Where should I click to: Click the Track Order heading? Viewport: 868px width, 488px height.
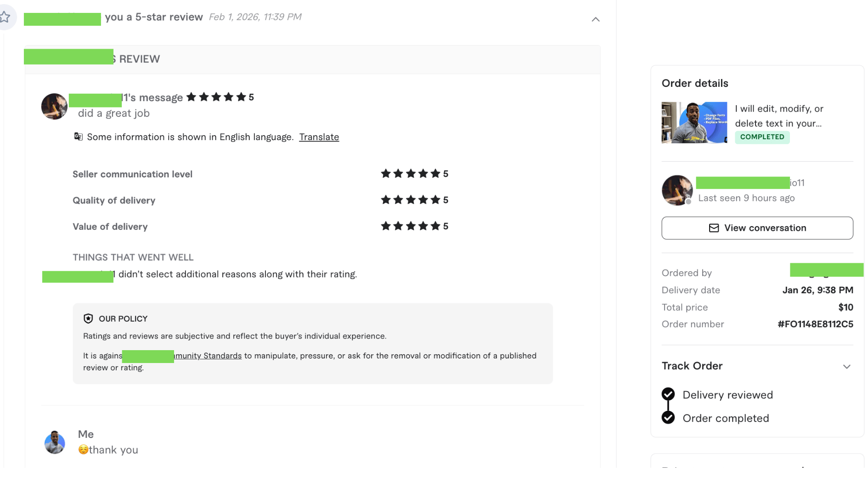[x=692, y=366]
